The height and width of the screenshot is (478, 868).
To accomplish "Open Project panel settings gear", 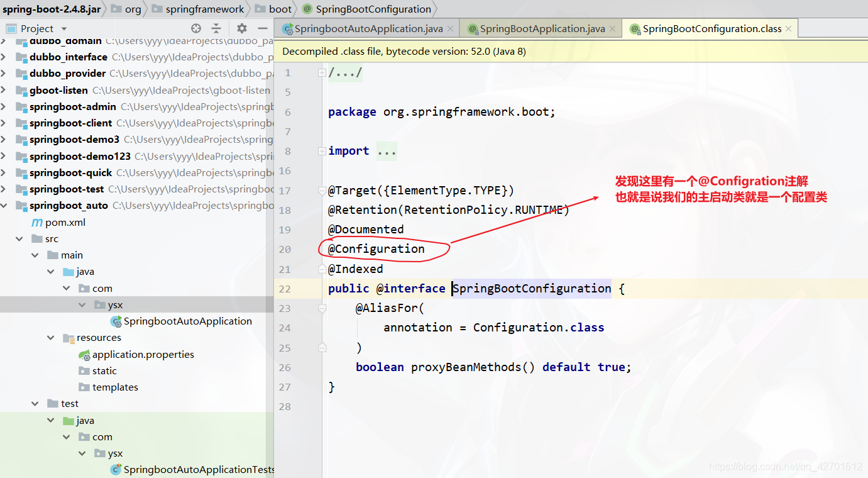I will pyautogui.click(x=242, y=28).
